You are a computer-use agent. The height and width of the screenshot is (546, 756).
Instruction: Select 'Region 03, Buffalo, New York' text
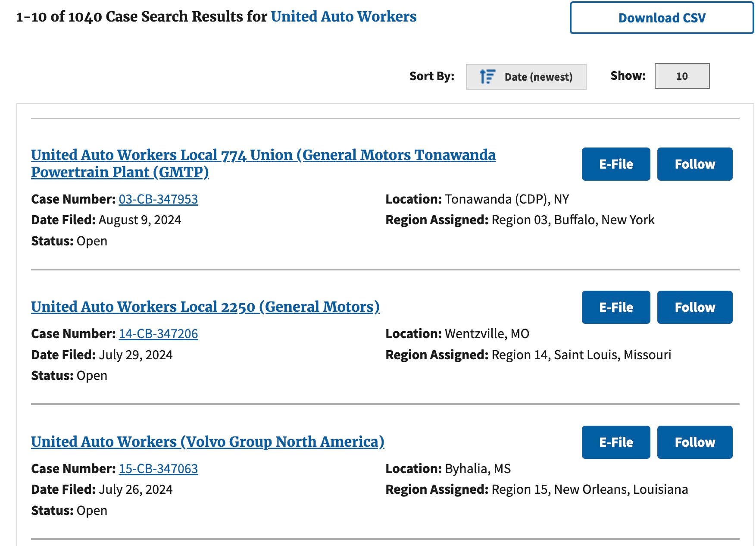573,220
